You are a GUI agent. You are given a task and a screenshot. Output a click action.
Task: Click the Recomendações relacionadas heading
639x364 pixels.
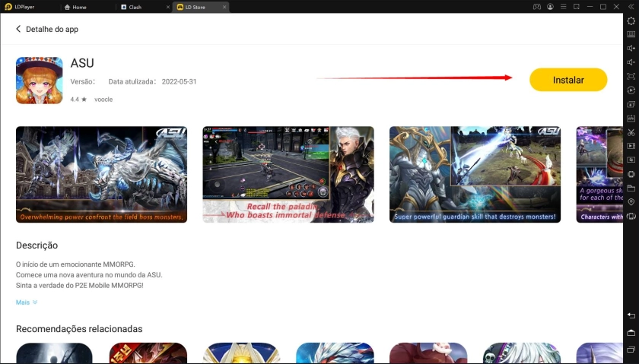coord(79,328)
